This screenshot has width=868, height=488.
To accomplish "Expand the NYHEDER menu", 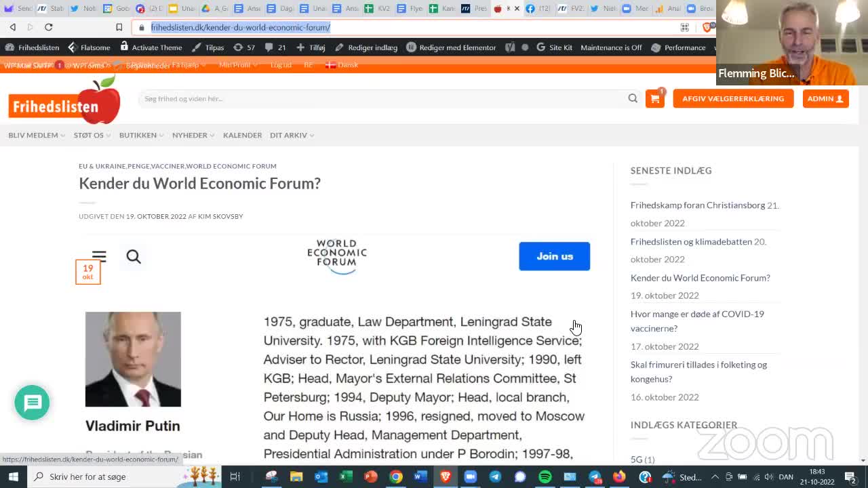I will pyautogui.click(x=193, y=135).
